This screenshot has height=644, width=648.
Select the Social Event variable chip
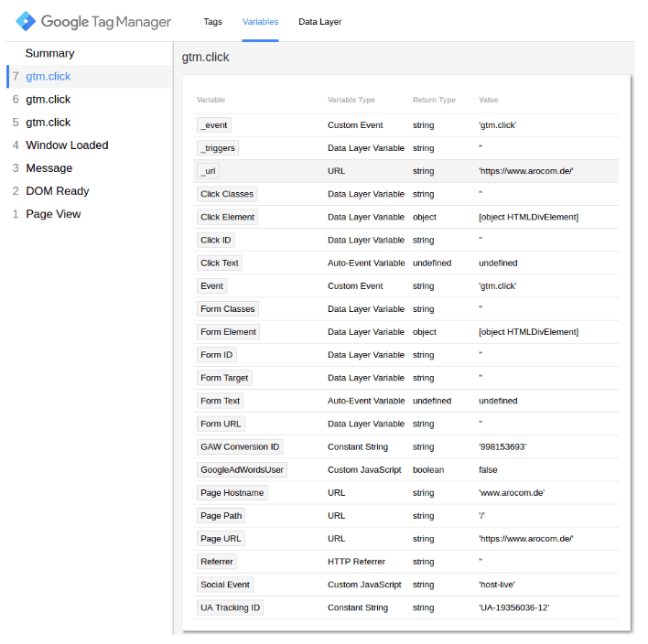[x=225, y=585]
